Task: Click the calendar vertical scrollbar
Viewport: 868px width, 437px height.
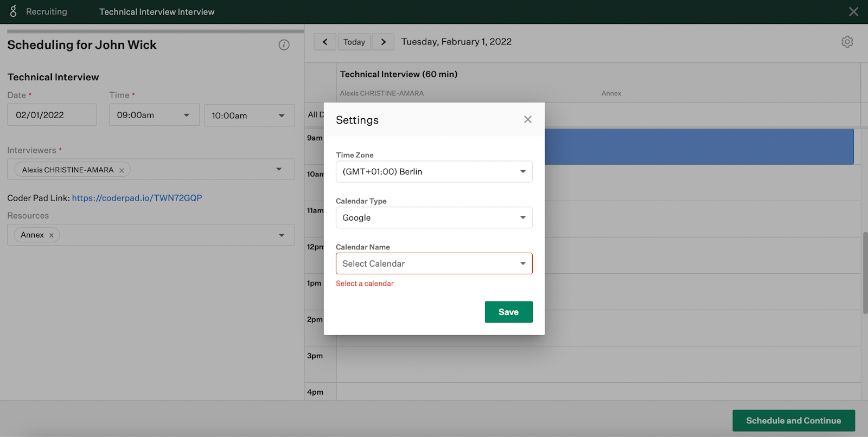Action: 865,273
